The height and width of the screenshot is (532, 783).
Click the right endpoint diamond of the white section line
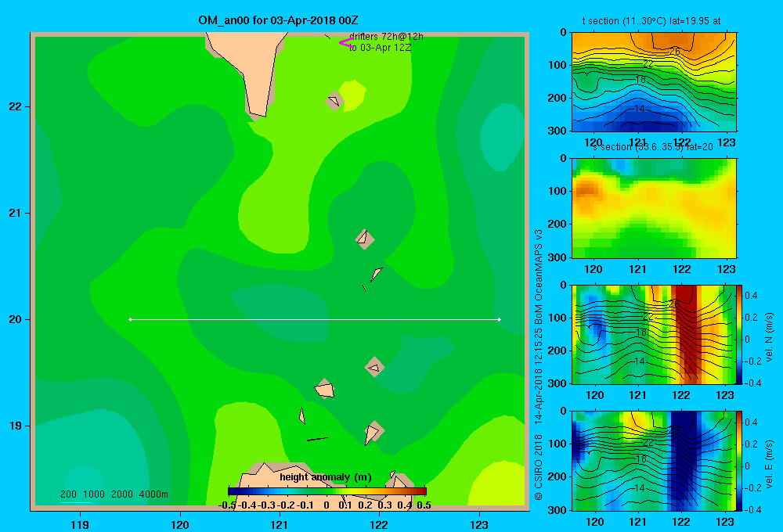tap(500, 319)
